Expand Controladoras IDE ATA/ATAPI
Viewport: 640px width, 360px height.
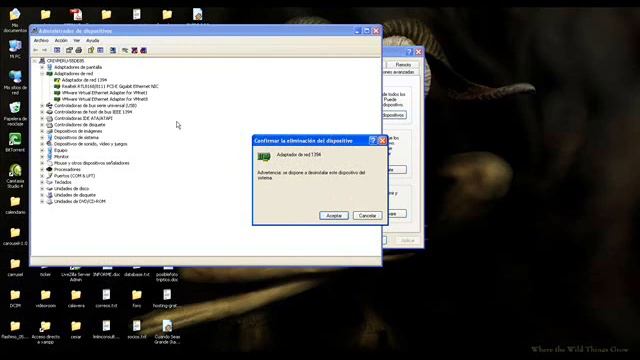42,118
